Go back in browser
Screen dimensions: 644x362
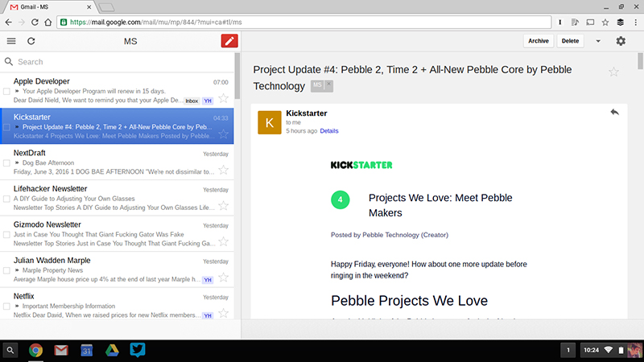[x=9, y=23]
